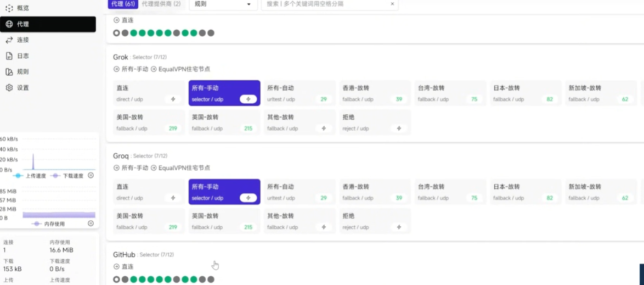Viewport: 644px width, 285px height.
Task: Click the arrows icon beside 连接
Action: [x=9, y=40]
